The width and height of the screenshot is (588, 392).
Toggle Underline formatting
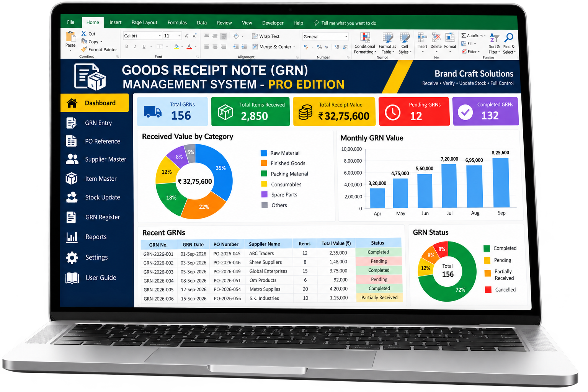tap(144, 47)
